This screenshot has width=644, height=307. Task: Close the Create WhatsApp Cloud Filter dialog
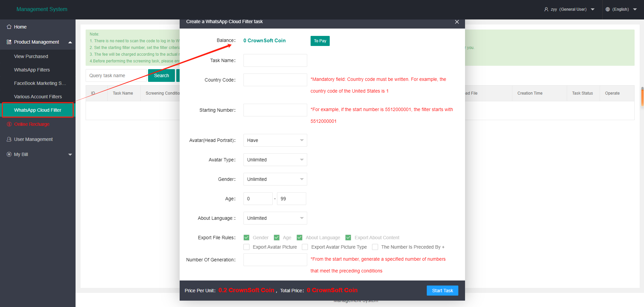click(x=457, y=22)
